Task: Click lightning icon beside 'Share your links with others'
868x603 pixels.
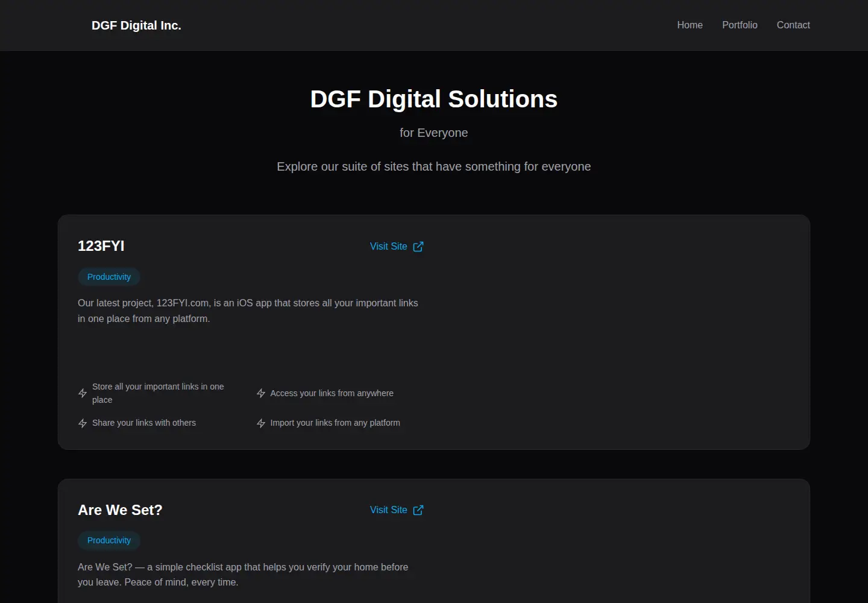Action: tap(83, 423)
